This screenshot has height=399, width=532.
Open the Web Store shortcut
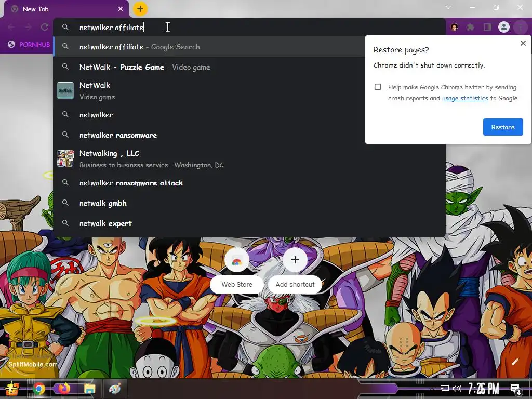(x=237, y=270)
